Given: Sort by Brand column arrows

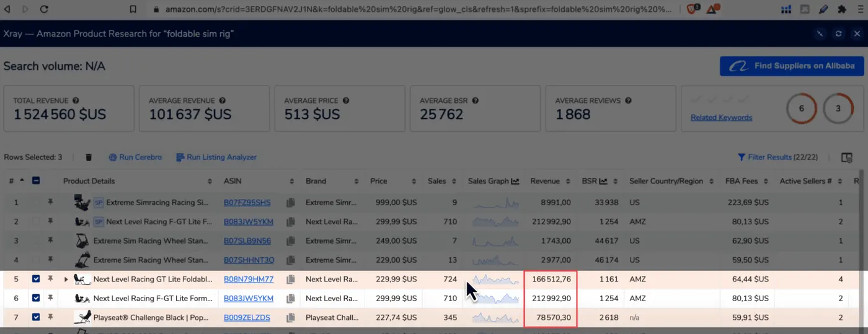Looking at the screenshot, I should point(356,182).
